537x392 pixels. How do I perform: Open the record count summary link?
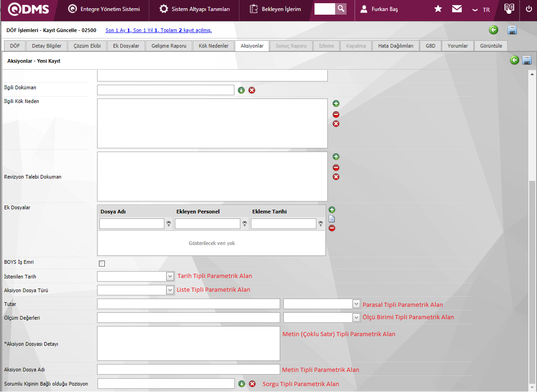coord(158,30)
